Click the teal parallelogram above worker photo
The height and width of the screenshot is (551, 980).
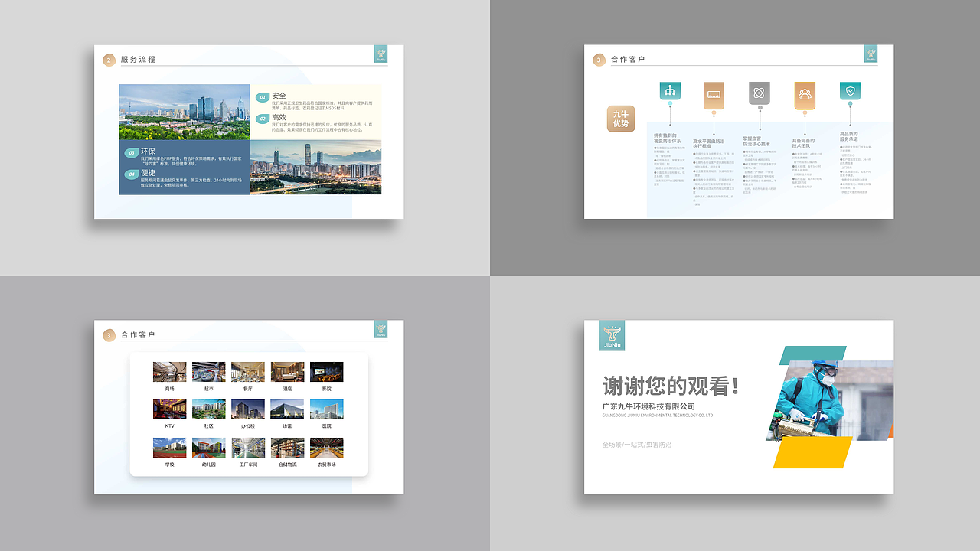(812, 354)
